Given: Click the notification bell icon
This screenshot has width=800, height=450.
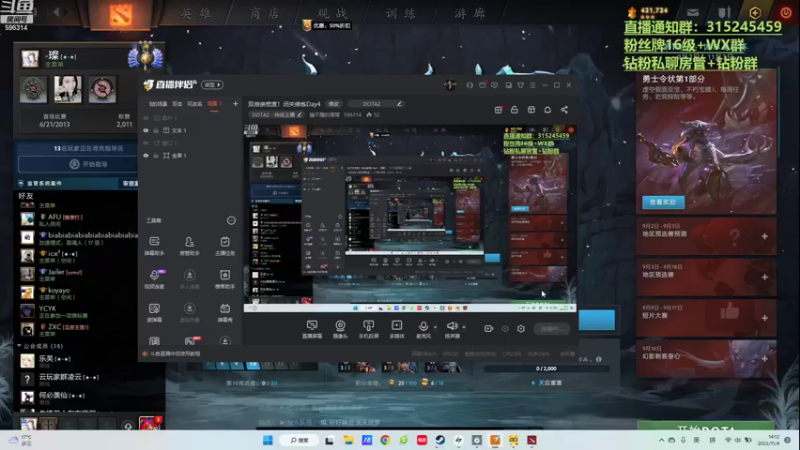Looking at the screenshot, I should [547, 110].
